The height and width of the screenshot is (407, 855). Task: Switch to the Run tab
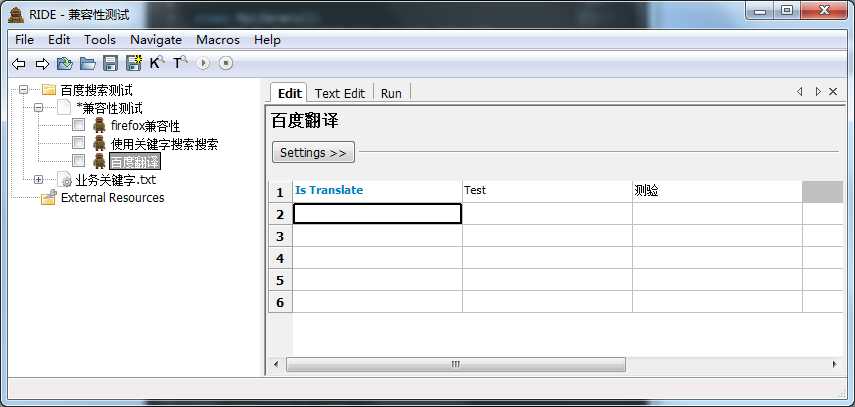[x=391, y=93]
